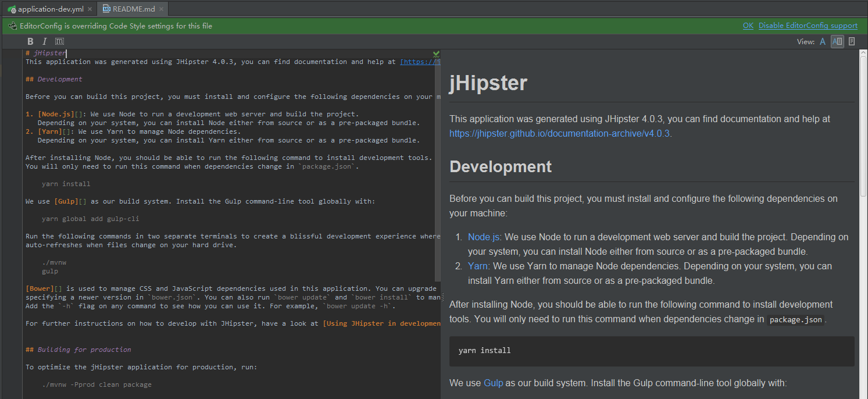Toggle italic formatting in Markdown toolbar
This screenshot has width=868, height=399.
pos(45,41)
